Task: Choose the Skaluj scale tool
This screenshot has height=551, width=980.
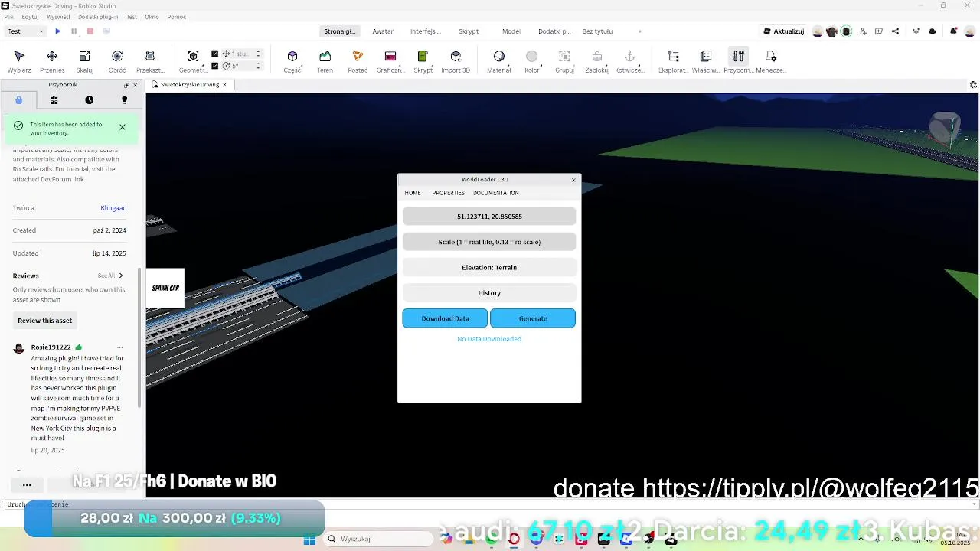Action: coord(85,61)
